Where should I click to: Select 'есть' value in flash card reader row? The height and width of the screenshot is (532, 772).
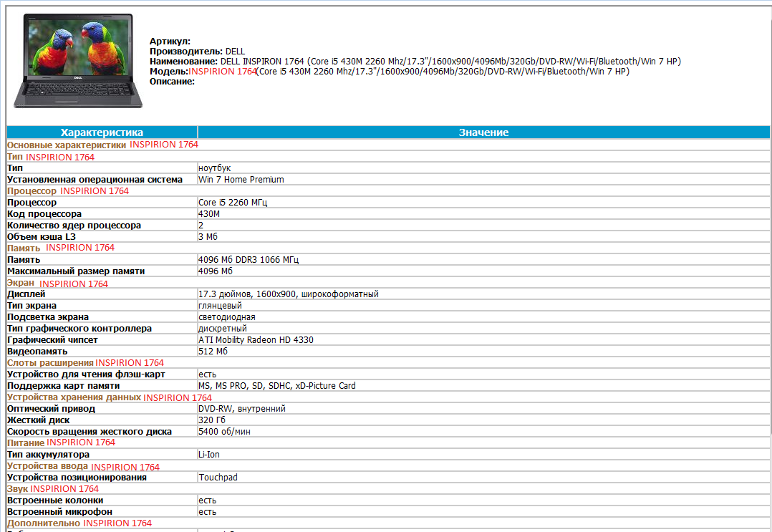[x=207, y=375]
